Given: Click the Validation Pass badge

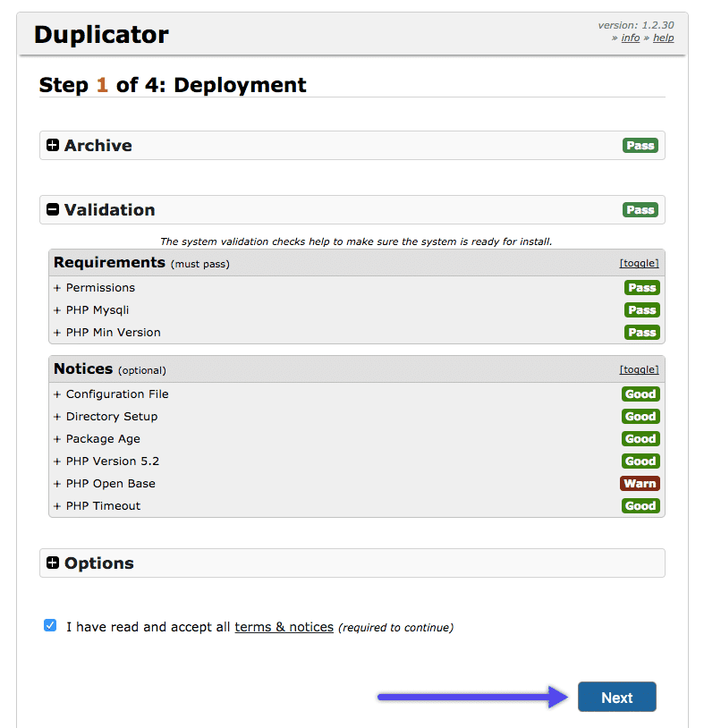Looking at the screenshot, I should click(x=640, y=210).
